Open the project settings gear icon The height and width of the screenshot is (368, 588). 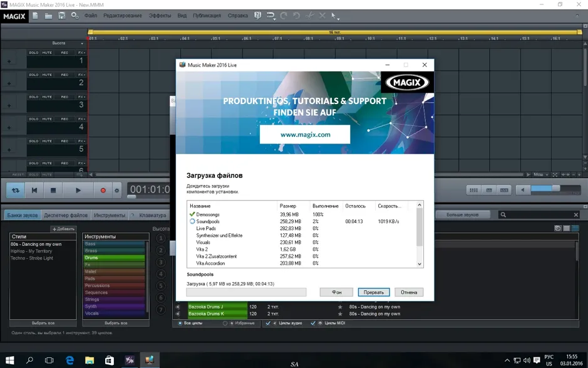point(75,16)
